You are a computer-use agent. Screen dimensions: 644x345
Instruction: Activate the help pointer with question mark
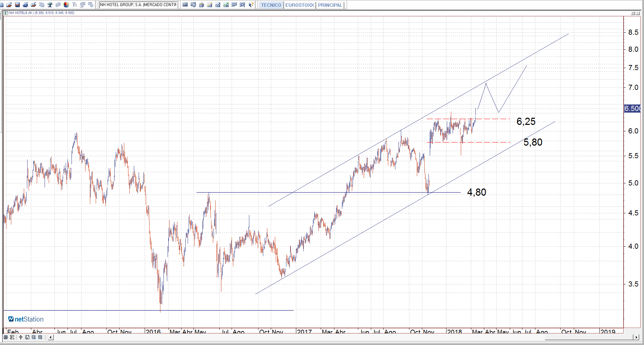click(x=251, y=5)
